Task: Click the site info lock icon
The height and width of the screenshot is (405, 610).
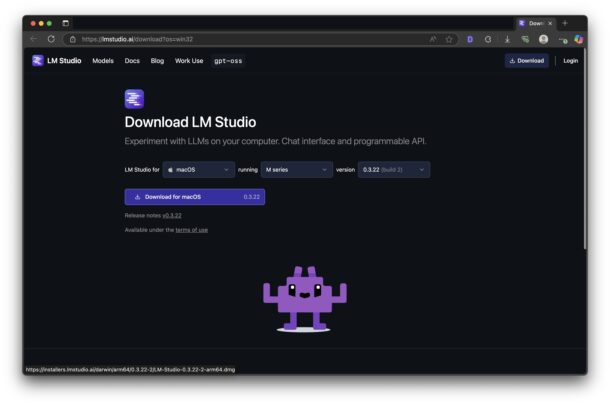Action: 73,39
